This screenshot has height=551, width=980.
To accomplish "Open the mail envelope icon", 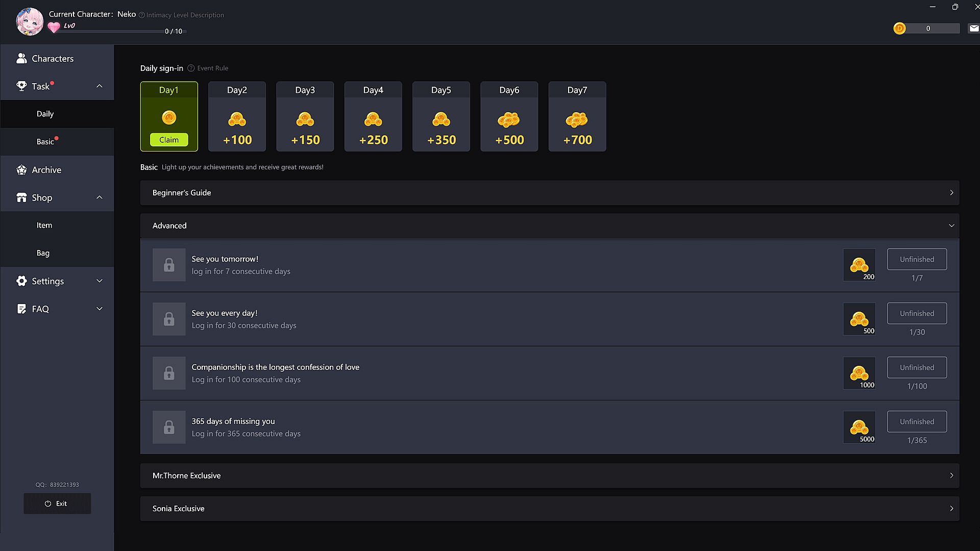I will [x=973, y=29].
